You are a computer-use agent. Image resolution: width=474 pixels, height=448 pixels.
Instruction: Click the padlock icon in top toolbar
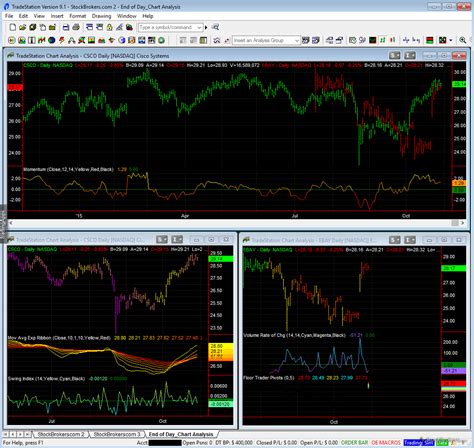click(109, 27)
